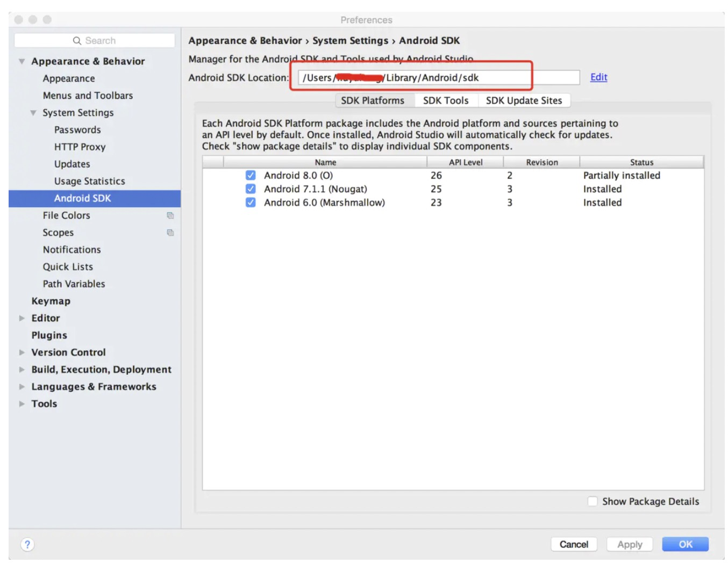Click the Search preferences field
Viewport: 728px width, 563px height.
[x=95, y=40]
